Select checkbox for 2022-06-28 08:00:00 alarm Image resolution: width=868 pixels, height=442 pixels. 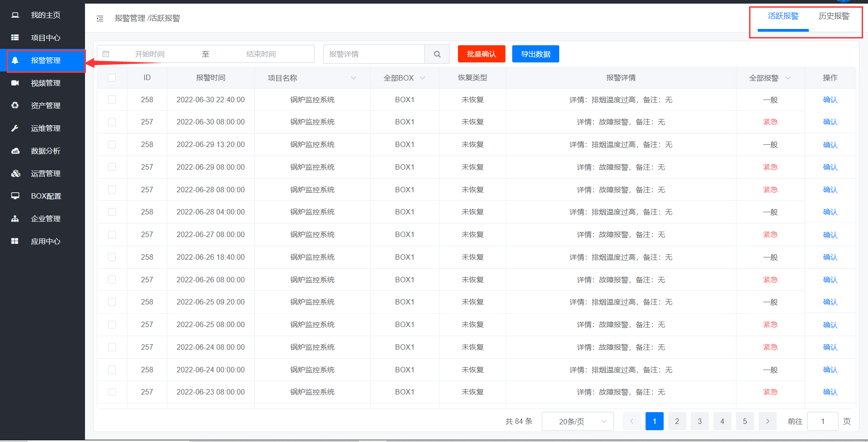point(112,190)
